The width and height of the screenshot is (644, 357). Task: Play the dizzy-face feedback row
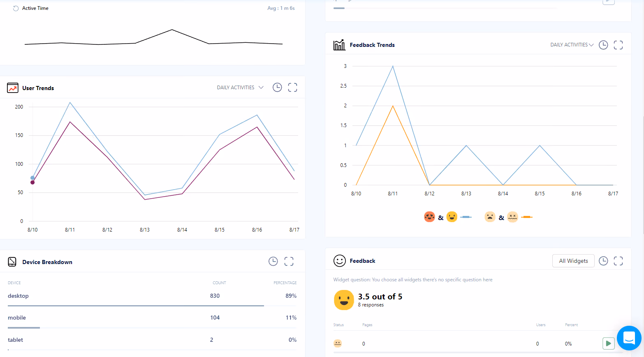[x=609, y=343]
